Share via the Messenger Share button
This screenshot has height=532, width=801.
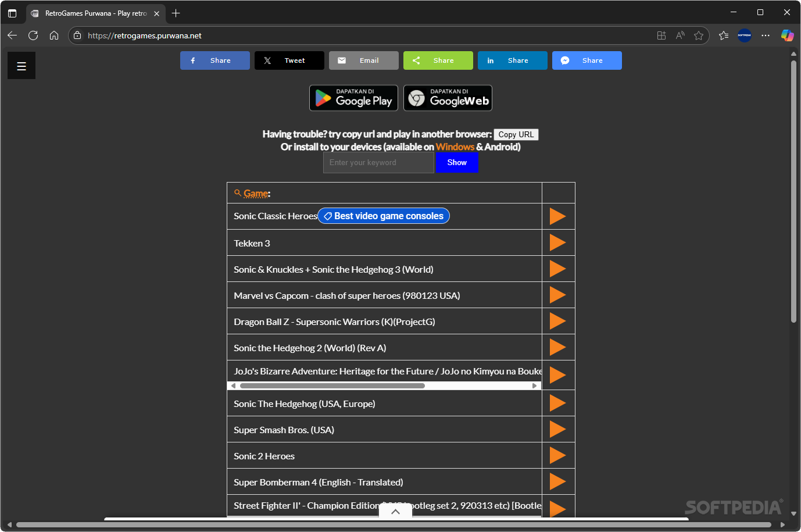point(587,60)
